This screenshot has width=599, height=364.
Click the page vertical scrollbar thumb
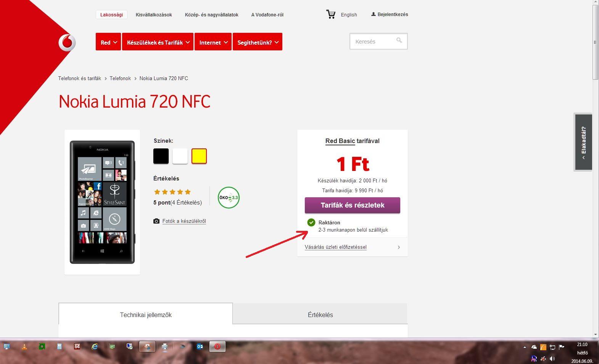click(x=595, y=42)
